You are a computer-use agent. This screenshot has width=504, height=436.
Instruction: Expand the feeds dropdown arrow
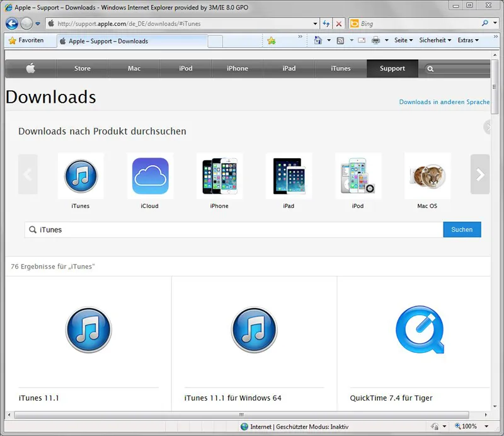click(x=352, y=40)
